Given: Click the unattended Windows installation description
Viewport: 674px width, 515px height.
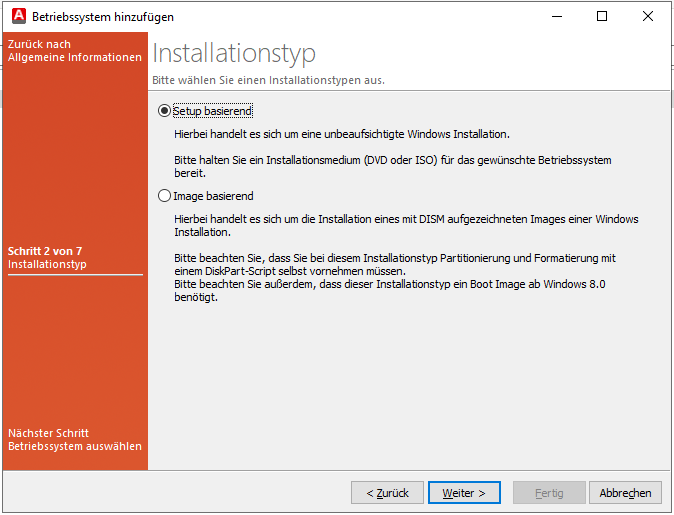Looking at the screenshot, I should (x=342, y=133).
